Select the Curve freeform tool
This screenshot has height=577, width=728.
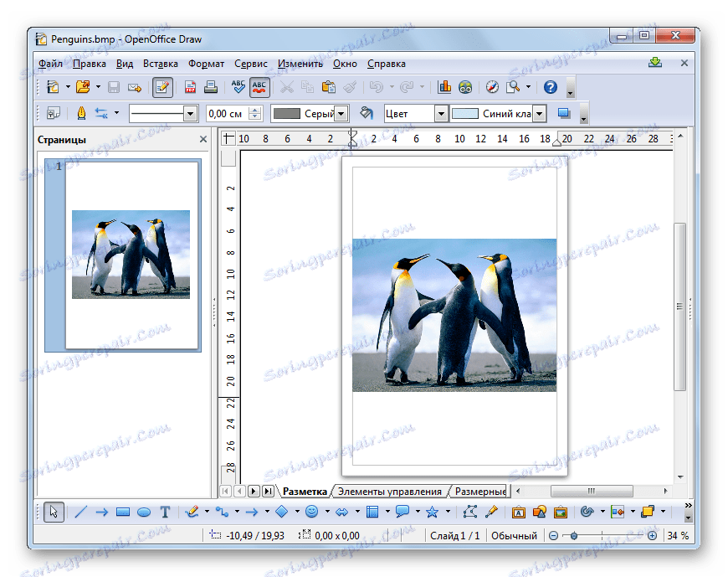[192, 512]
